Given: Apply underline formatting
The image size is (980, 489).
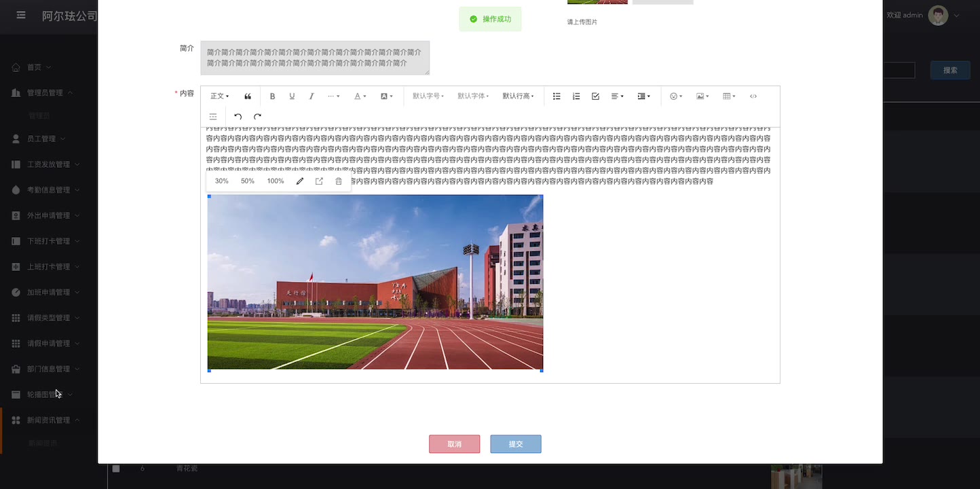Looking at the screenshot, I should tap(292, 96).
